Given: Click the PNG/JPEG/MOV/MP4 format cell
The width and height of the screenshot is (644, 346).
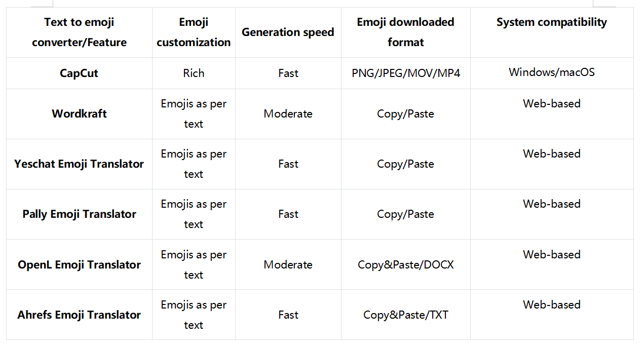Looking at the screenshot, I should point(405,73).
